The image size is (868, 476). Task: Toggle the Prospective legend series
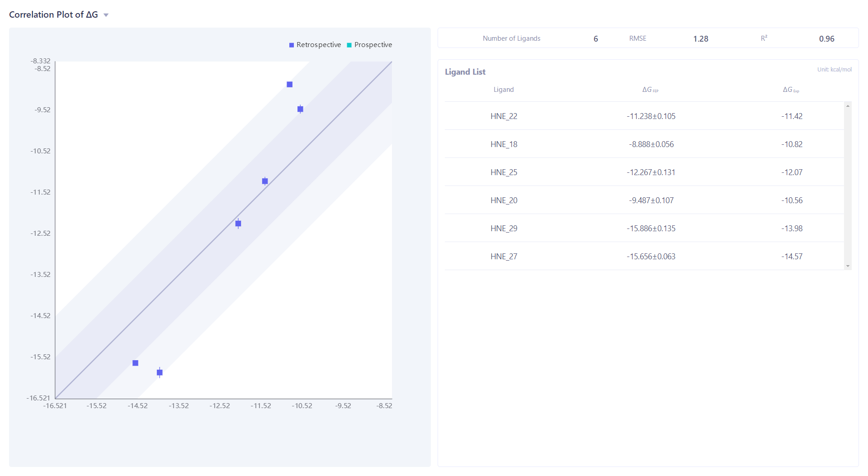click(373, 45)
